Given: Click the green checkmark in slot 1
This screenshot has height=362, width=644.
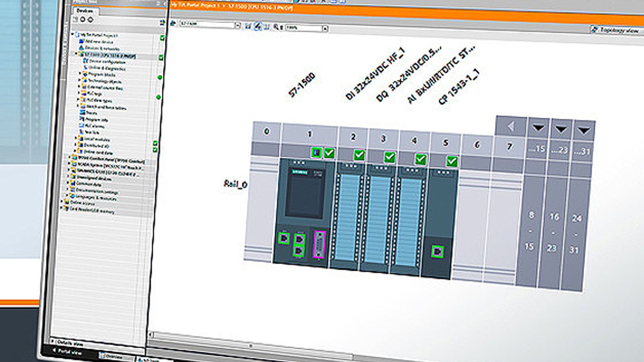Looking at the screenshot, I should coord(329,153).
